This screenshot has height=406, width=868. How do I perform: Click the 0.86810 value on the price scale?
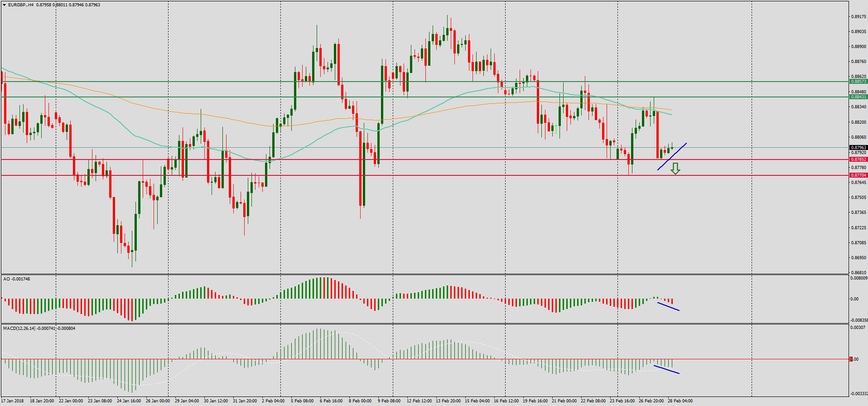[858, 273]
